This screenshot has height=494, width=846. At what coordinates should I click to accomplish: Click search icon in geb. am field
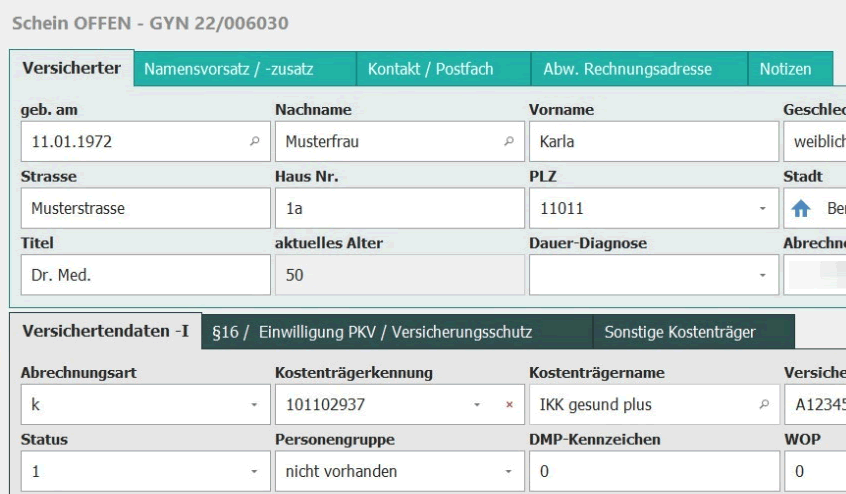(253, 142)
